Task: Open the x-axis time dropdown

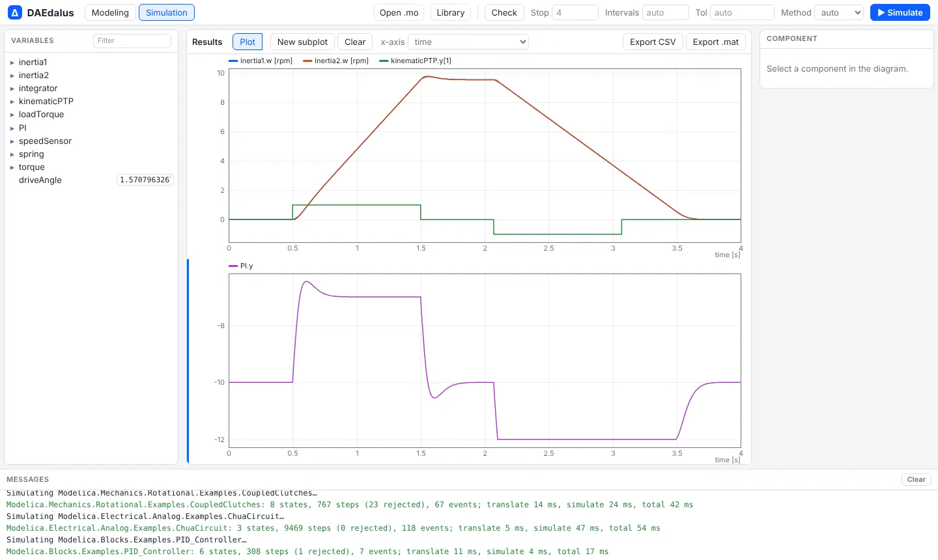Action: (x=468, y=42)
